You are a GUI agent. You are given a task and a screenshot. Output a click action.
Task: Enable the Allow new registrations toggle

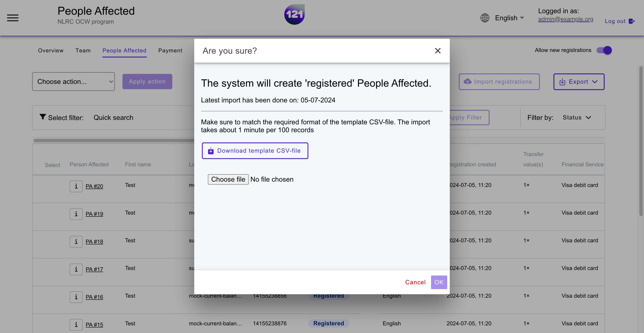pyautogui.click(x=604, y=50)
